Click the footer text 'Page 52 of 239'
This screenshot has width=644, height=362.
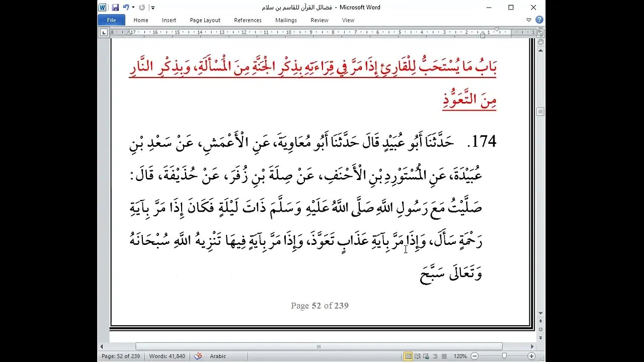pyautogui.click(x=319, y=306)
